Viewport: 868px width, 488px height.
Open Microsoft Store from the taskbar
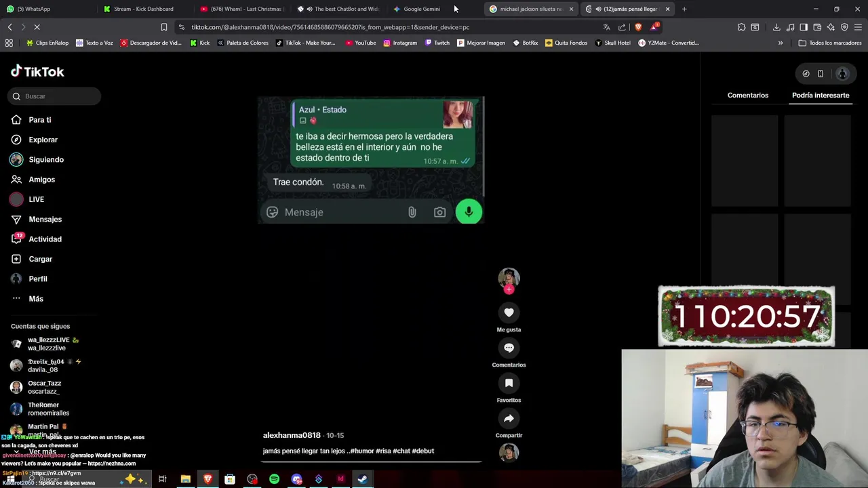click(230, 479)
